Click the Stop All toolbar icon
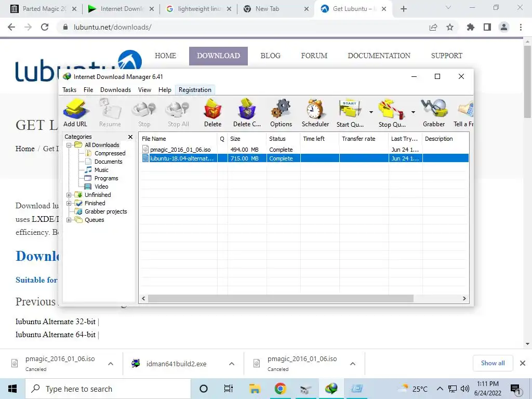 click(x=178, y=113)
